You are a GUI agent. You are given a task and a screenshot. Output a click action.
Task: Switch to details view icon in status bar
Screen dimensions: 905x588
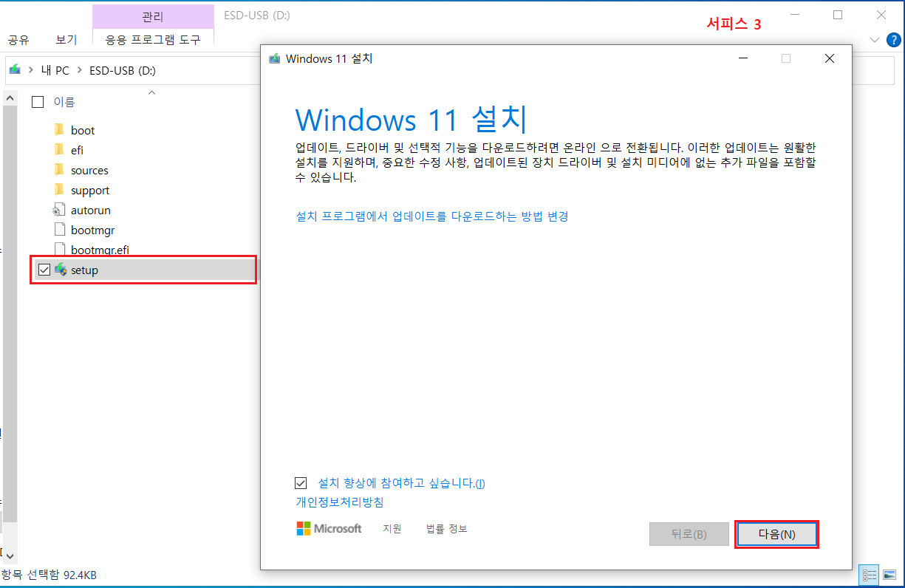[x=870, y=575]
